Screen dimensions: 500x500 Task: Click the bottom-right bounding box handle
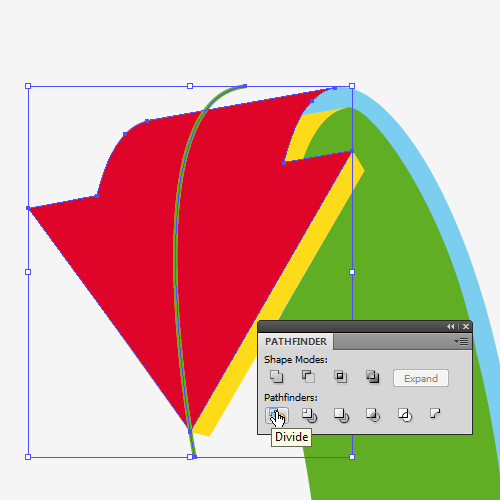coord(352,457)
